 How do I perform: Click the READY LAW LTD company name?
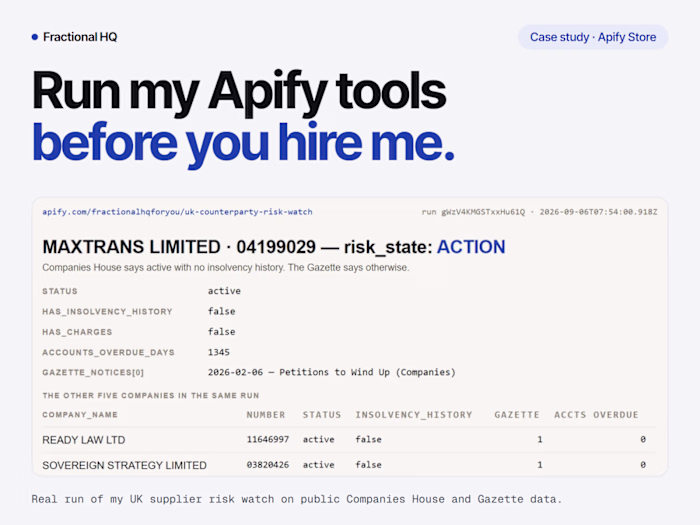coord(83,440)
